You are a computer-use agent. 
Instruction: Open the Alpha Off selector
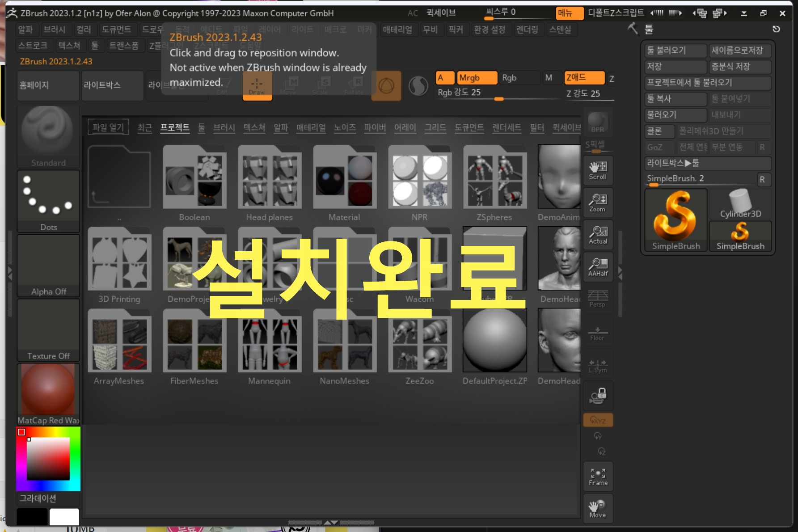point(48,266)
